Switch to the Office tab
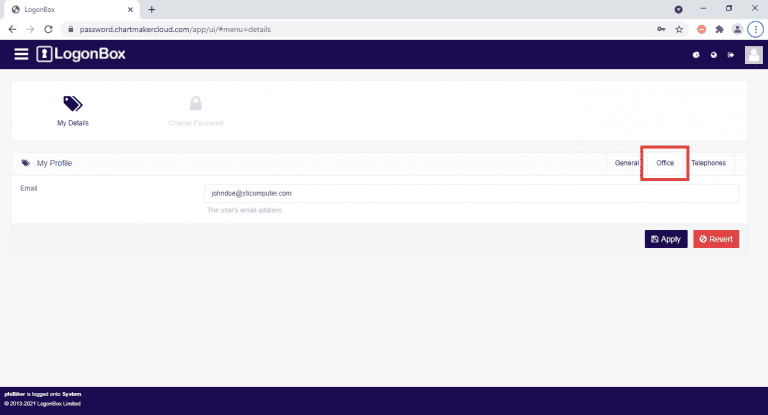This screenshot has width=768, height=415. pyautogui.click(x=665, y=163)
